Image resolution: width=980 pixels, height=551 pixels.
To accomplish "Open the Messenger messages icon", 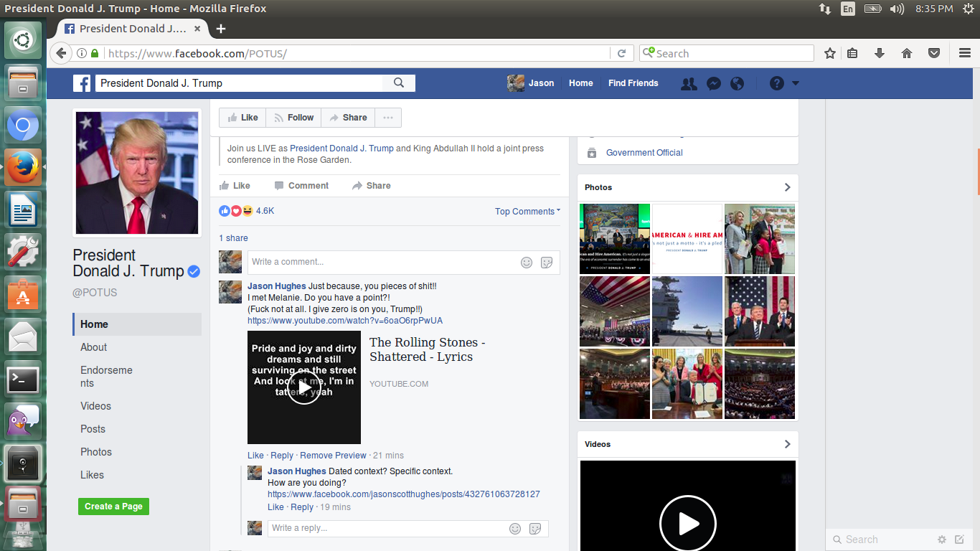I will click(x=713, y=83).
